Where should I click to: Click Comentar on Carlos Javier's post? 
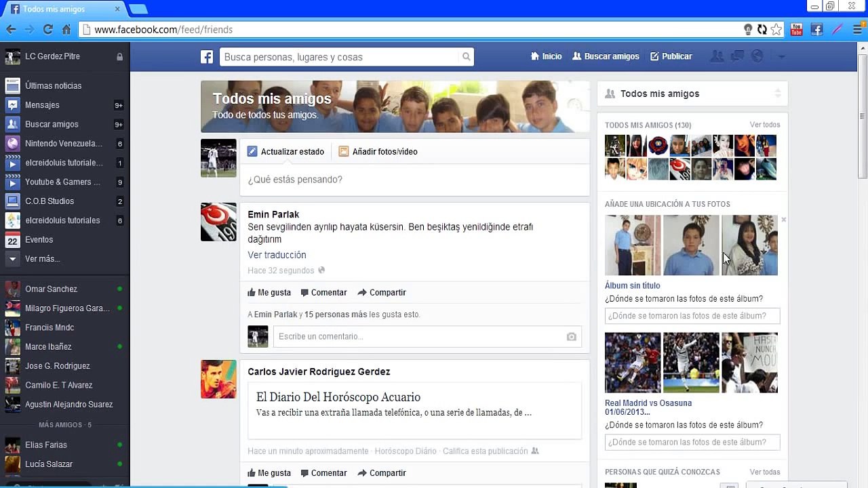(323, 473)
